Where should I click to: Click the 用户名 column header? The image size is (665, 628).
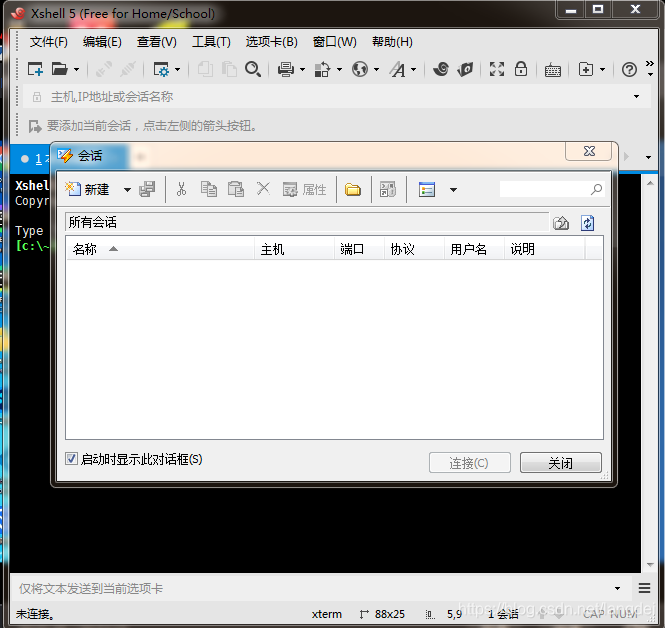pyautogui.click(x=474, y=249)
